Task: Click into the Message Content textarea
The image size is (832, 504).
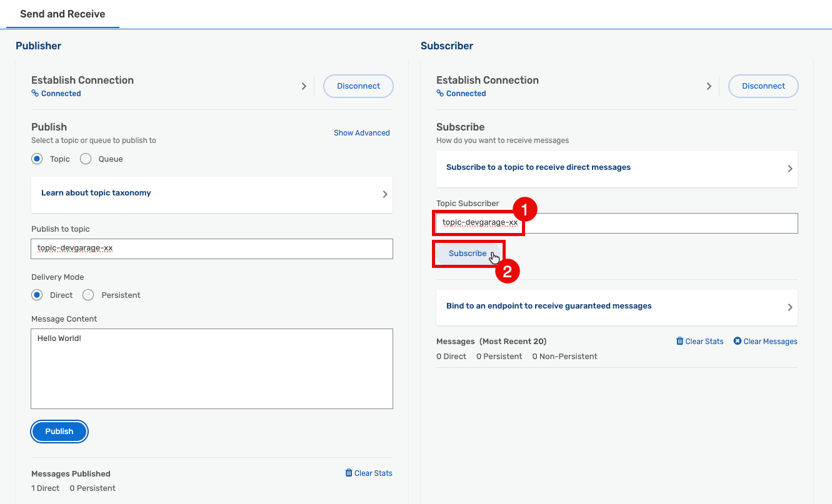Action: (x=212, y=368)
